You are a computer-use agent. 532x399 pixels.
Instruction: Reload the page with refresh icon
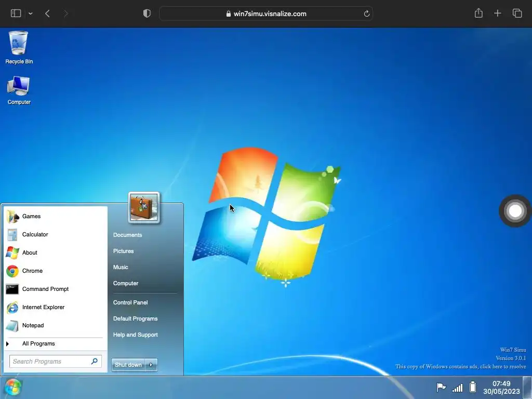[366, 14]
